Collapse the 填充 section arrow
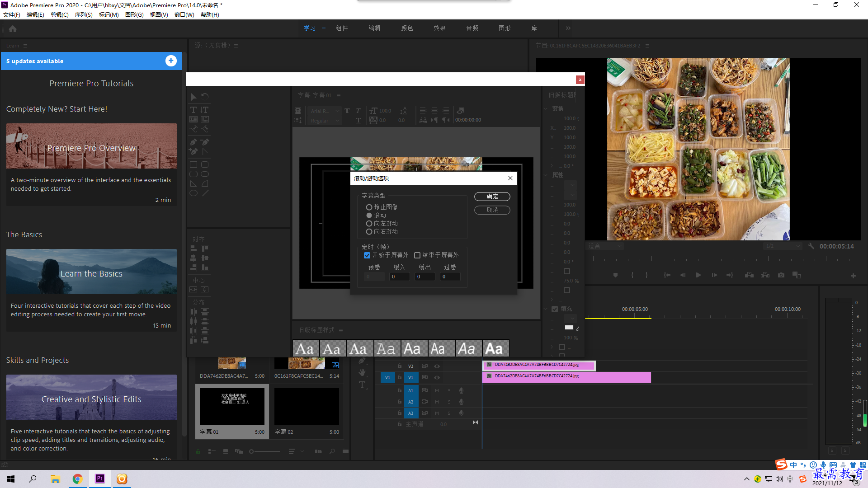Screen dimensions: 868x488 click(546, 309)
